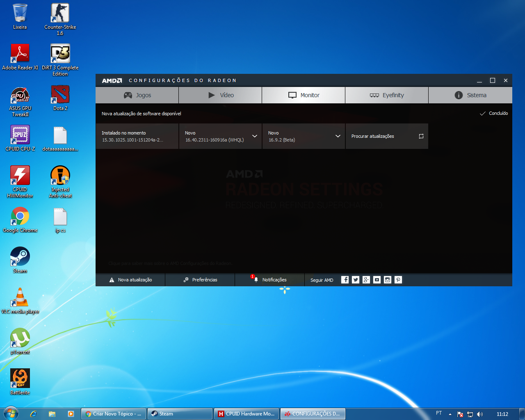The image size is (525, 420).
Task: Launch Internet Explorer from the taskbar
Action: pyautogui.click(x=33, y=414)
